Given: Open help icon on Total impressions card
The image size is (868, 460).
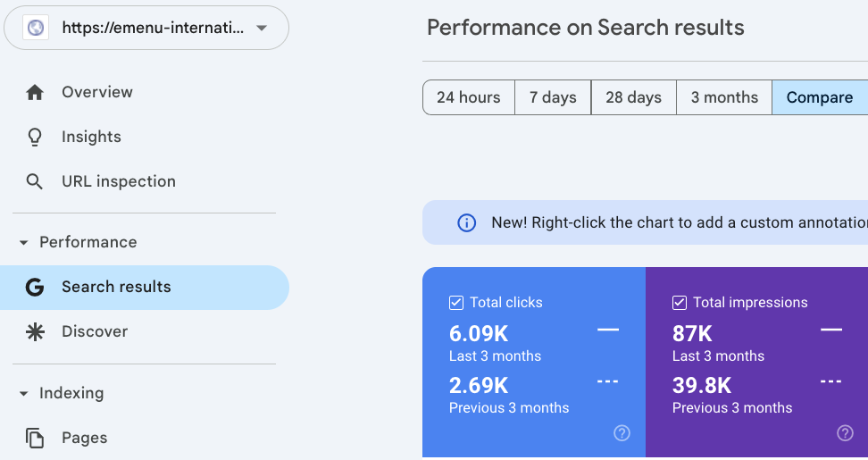Looking at the screenshot, I should pyautogui.click(x=845, y=433).
